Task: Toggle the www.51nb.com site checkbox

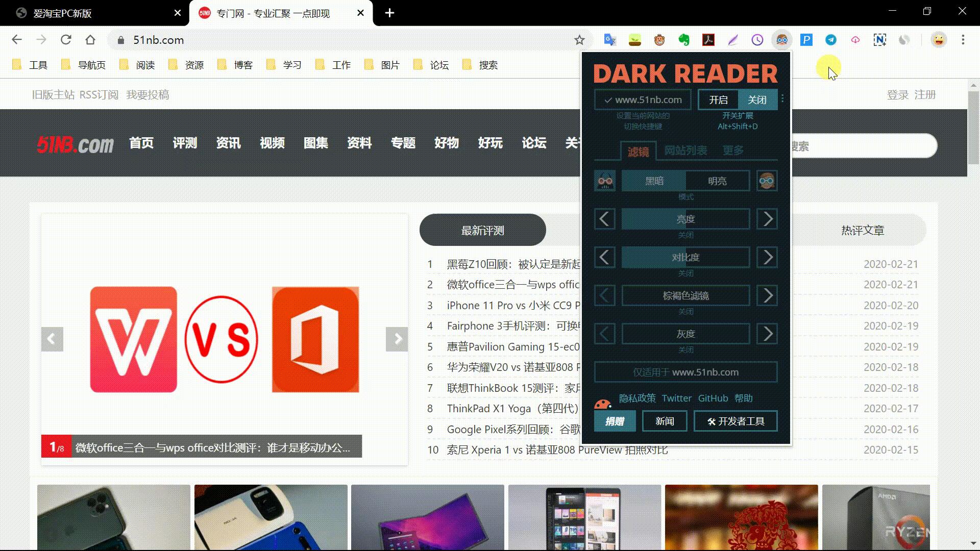Action: click(x=643, y=100)
